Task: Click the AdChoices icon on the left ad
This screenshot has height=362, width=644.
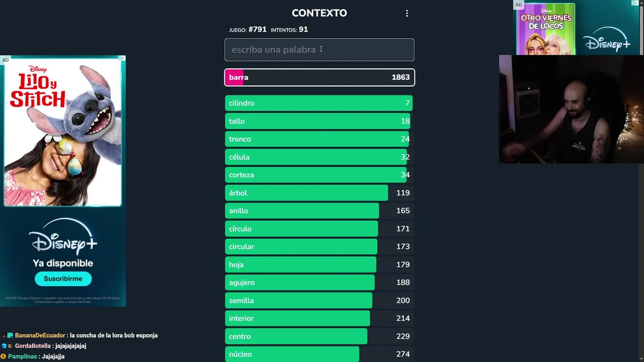Action: 122,59
